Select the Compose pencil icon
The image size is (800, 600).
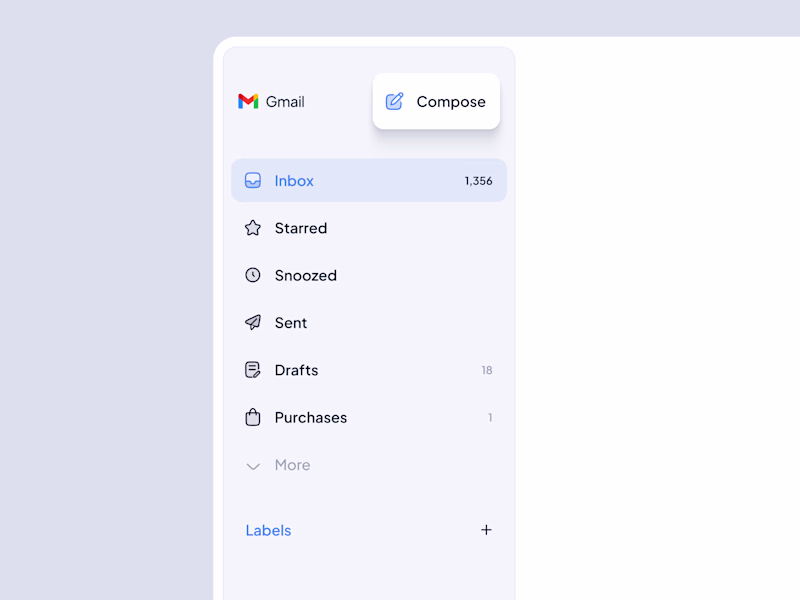(x=394, y=100)
